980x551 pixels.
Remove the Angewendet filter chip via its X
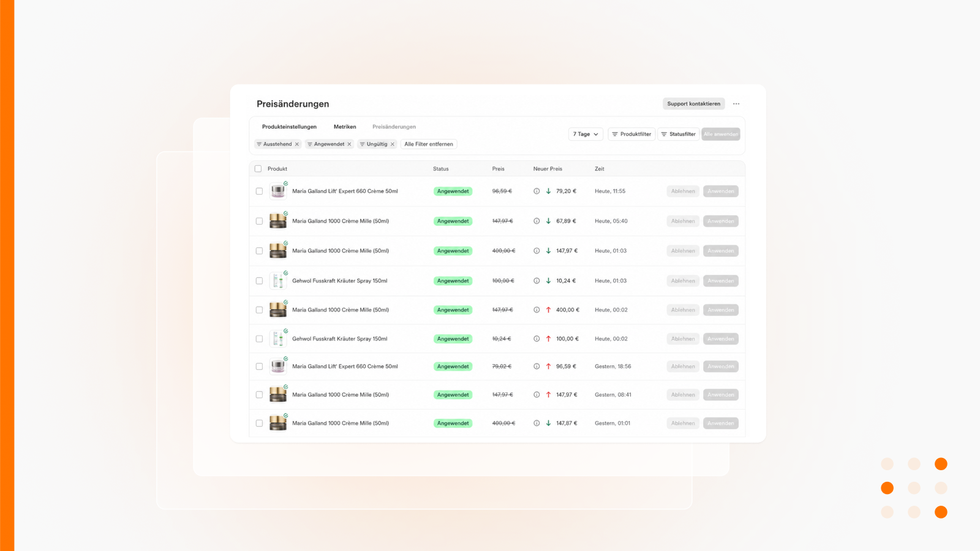pos(350,144)
